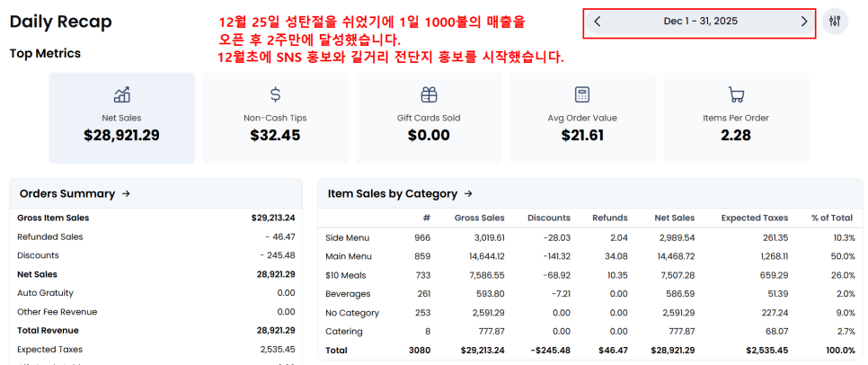Viewport: 868px width, 365px height.
Task: Open Orders Summary details arrow
Action: tap(126, 193)
